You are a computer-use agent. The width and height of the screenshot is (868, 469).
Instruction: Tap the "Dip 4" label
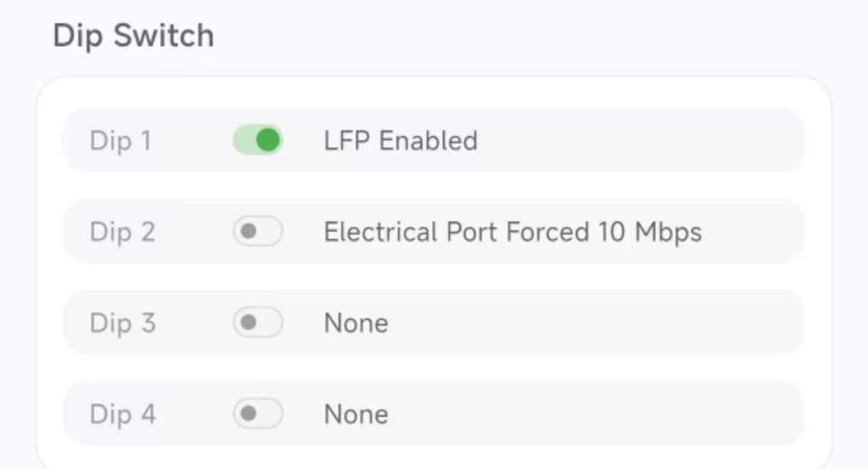(122, 414)
